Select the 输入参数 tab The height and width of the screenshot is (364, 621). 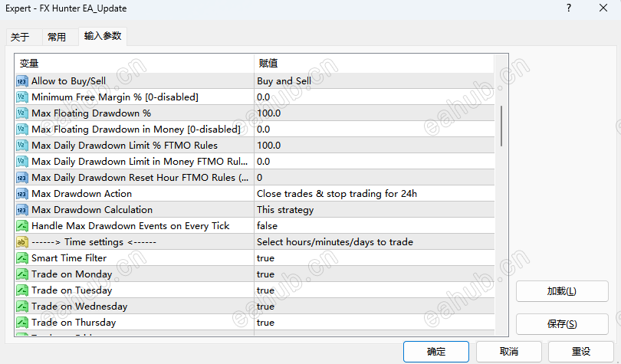(x=103, y=36)
